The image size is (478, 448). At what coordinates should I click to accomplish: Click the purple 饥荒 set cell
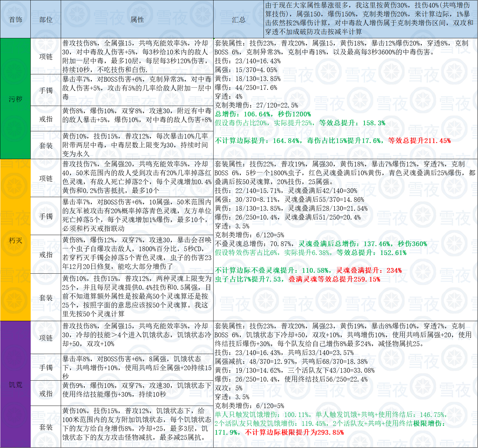point(15,384)
